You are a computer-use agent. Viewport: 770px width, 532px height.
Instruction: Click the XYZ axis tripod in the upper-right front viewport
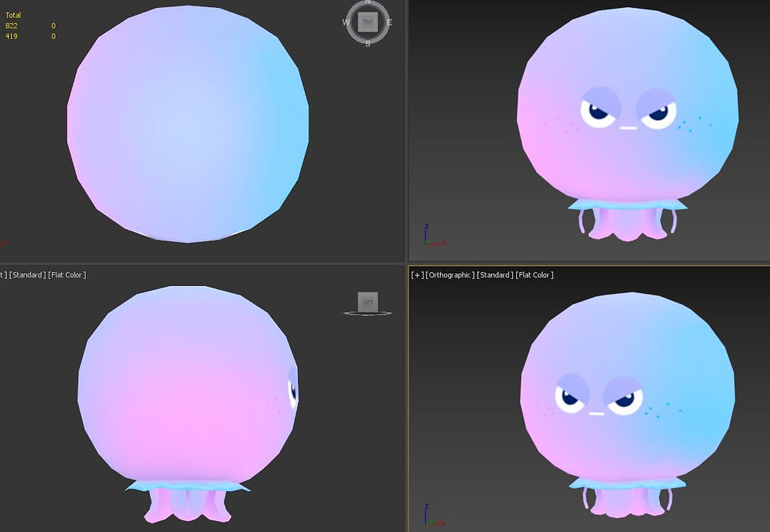click(434, 235)
